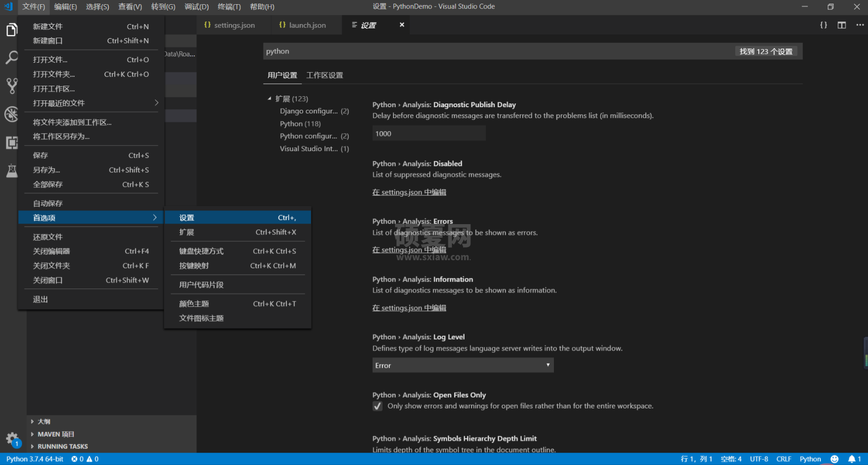Open the 终端(T) menu
Screen dimensions: 868x465
[229, 7]
